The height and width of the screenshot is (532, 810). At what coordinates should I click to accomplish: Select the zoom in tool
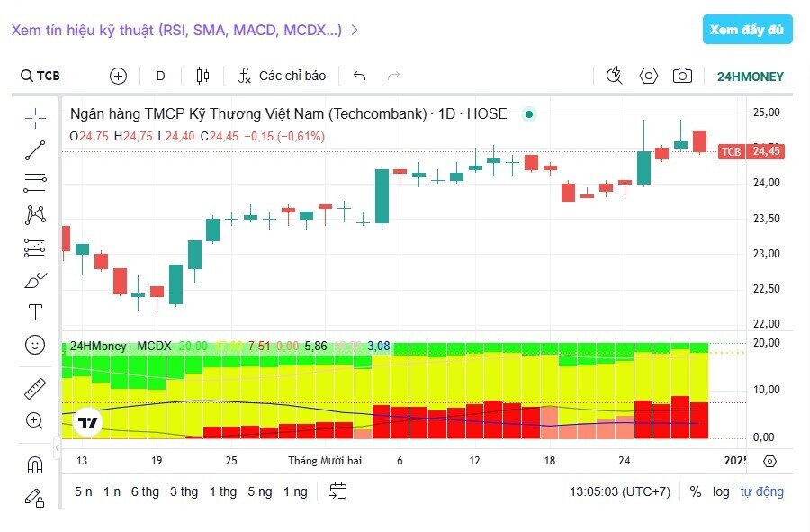coord(35,421)
